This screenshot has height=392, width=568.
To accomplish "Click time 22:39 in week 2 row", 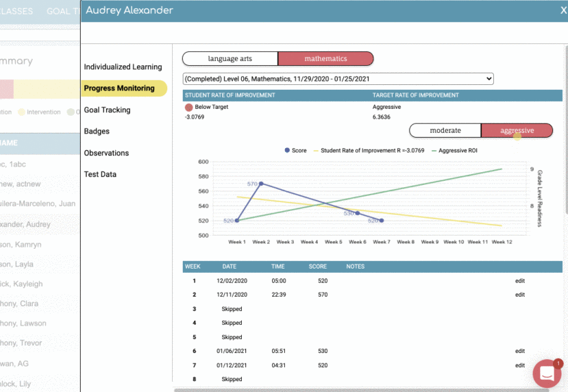I will point(279,295).
